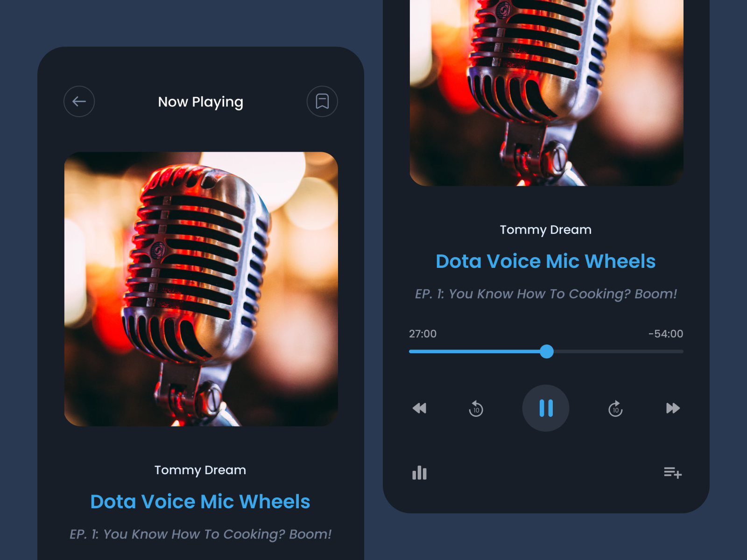Image resolution: width=747 pixels, height=560 pixels.
Task: Select episode subtitle text in right screen
Action: pyautogui.click(x=546, y=294)
